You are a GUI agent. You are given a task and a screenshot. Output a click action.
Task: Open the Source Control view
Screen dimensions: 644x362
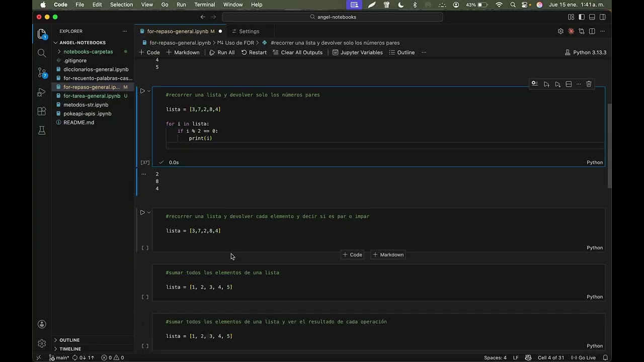coord(42,73)
